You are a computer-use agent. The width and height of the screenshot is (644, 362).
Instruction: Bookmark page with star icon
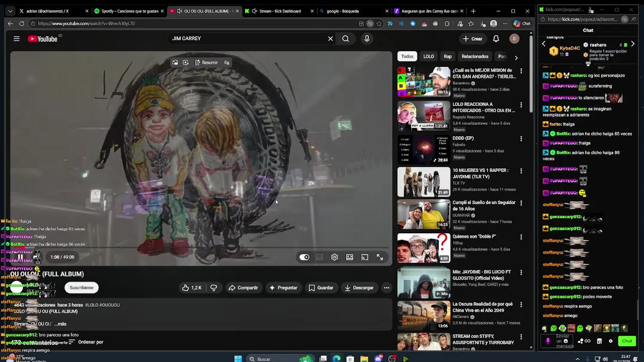pos(379,23)
